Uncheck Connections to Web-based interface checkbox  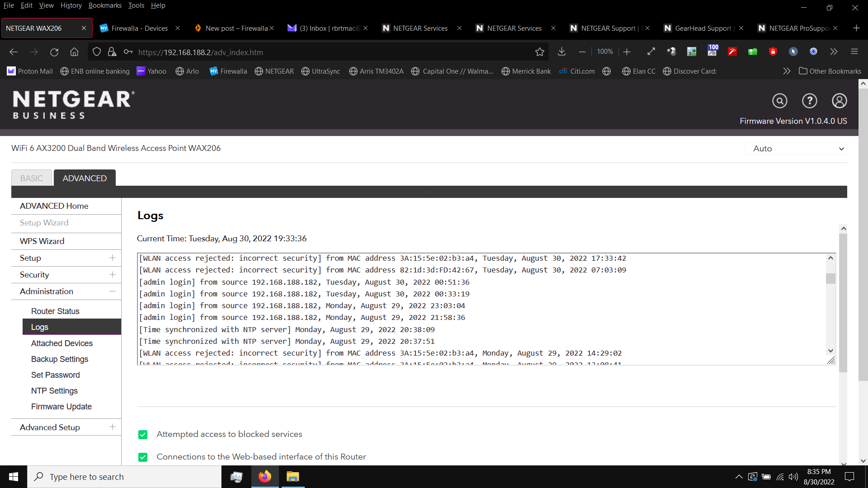tap(143, 457)
